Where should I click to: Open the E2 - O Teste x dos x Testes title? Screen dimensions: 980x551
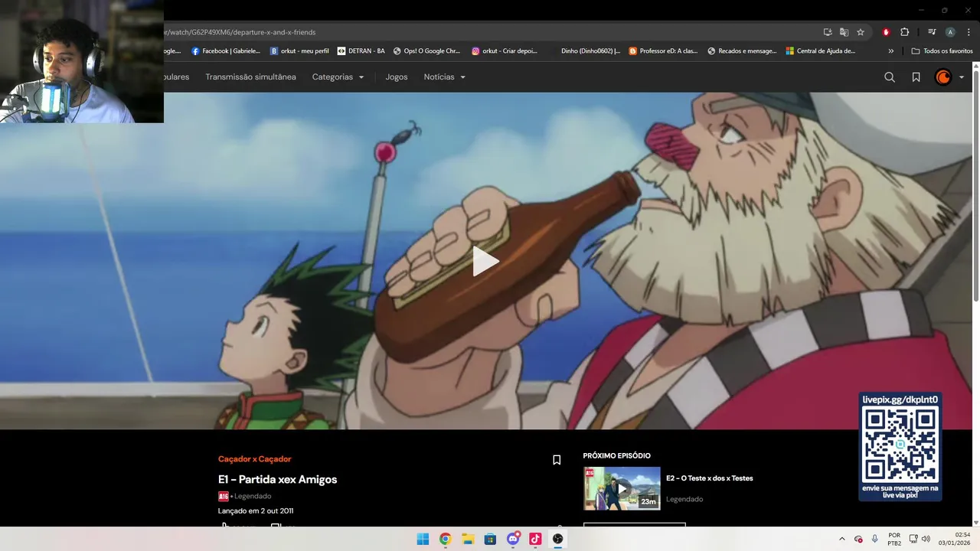[709, 478]
